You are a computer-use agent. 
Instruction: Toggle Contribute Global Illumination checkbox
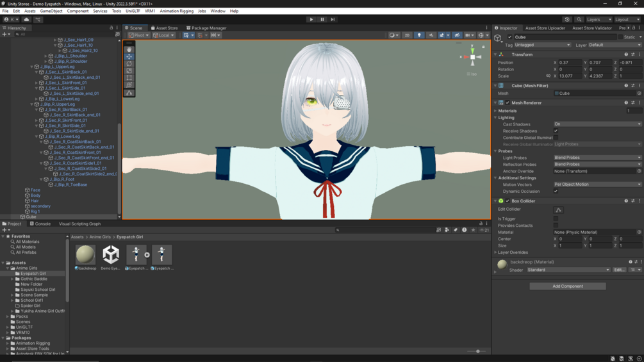(556, 138)
